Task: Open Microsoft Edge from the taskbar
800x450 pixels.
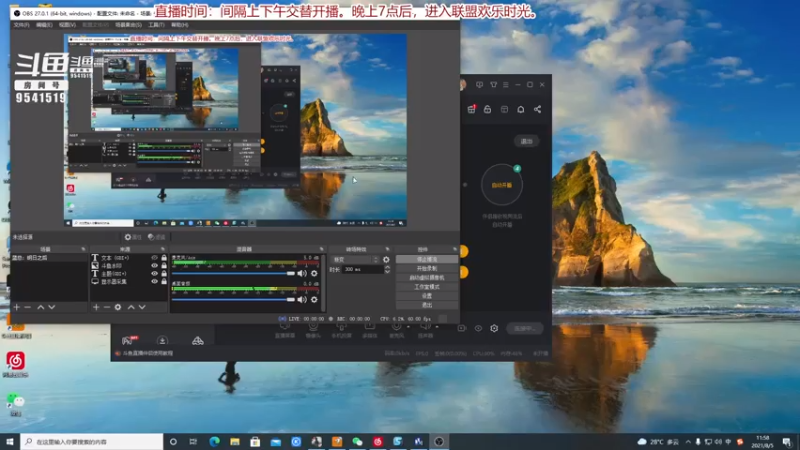Action: (x=214, y=441)
